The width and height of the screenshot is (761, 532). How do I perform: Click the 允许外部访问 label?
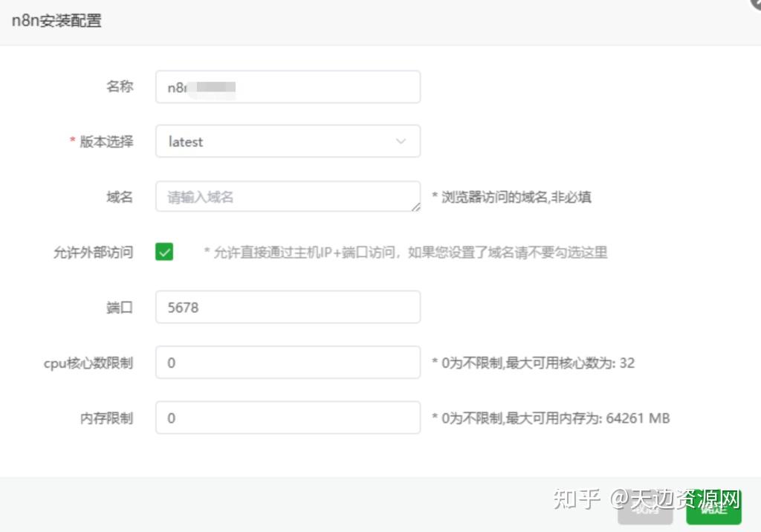point(93,253)
